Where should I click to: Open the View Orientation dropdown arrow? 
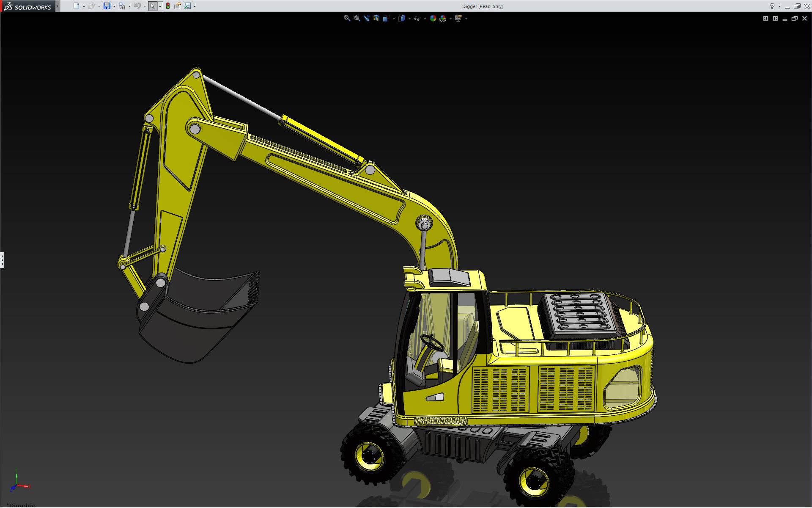(394, 19)
